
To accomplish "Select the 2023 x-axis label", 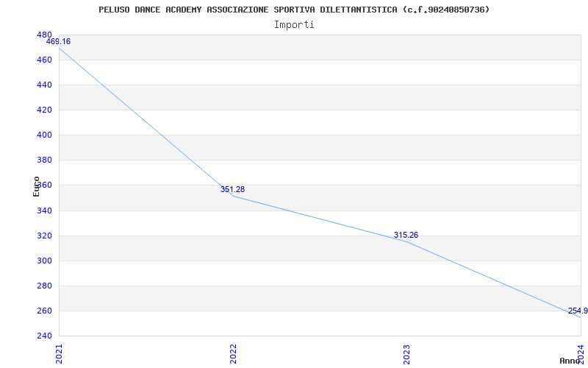I will coord(407,354).
